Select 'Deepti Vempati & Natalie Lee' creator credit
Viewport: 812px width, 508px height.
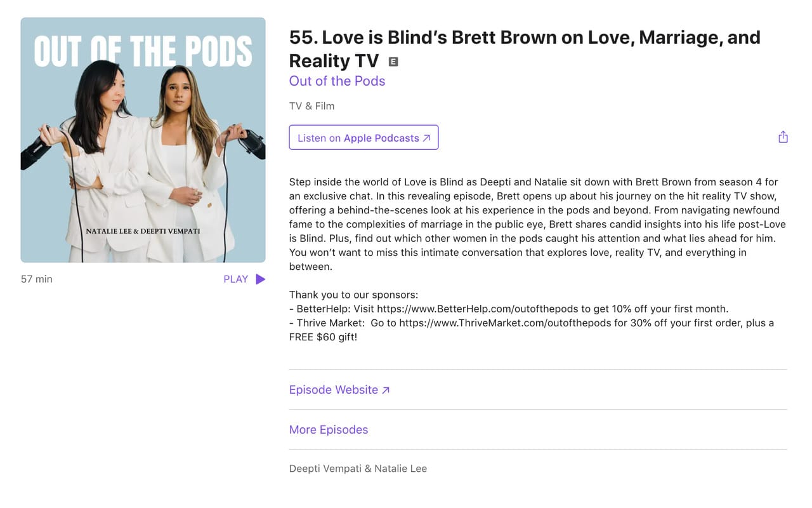358,468
